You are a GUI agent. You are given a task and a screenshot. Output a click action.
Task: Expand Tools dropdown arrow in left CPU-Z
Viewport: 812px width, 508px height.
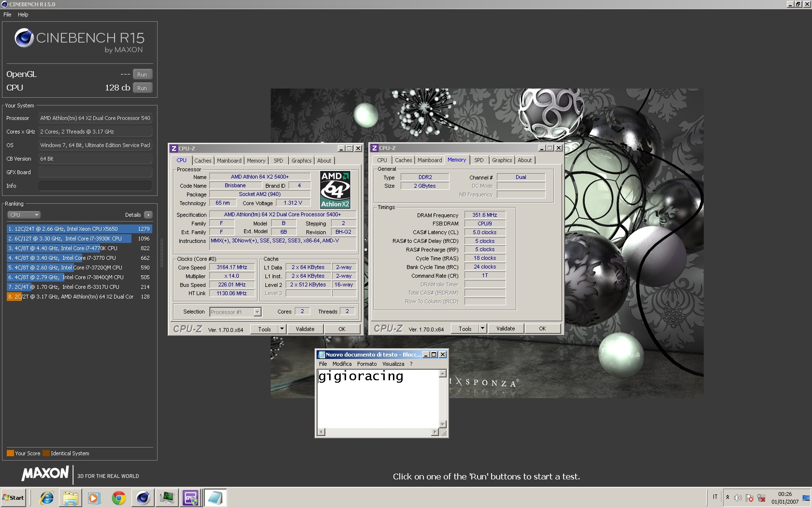pyautogui.click(x=282, y=329)
